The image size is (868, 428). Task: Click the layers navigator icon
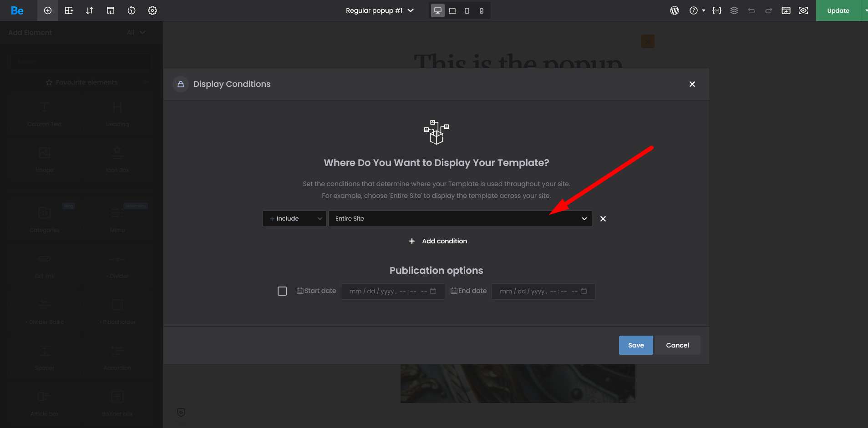coord(734,10)
